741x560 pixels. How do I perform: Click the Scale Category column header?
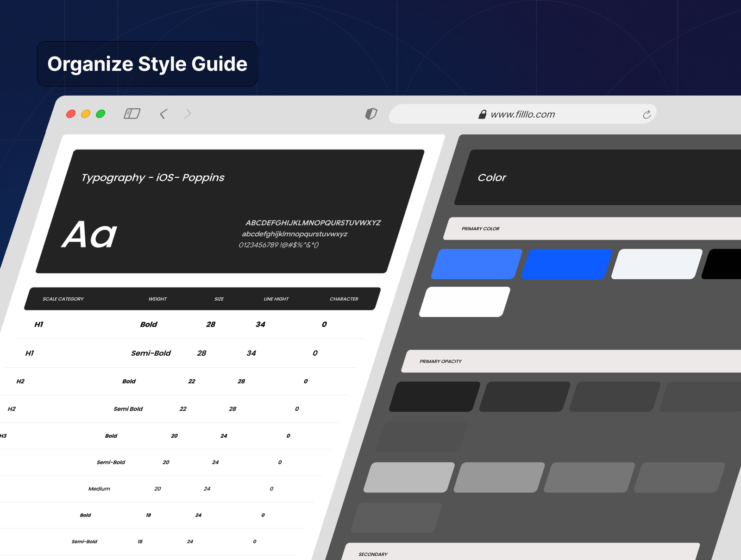coord(63,299)
